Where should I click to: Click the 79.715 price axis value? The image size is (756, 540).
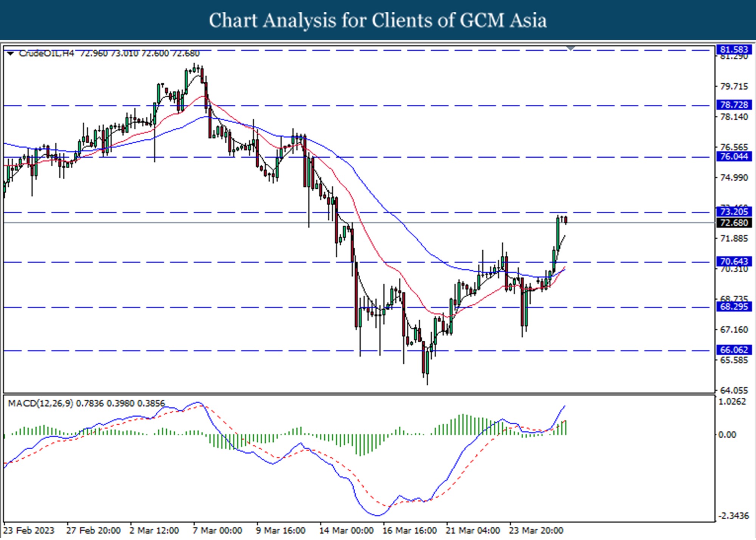click(734, 87)
